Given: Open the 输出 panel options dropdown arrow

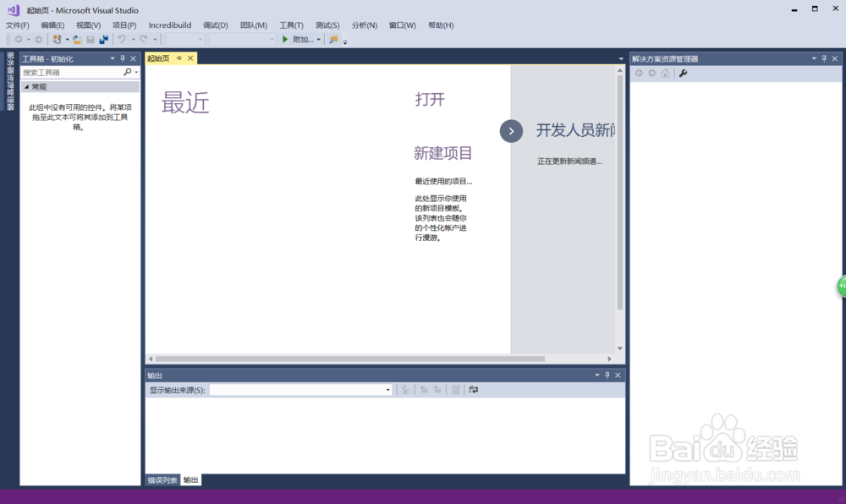Looking at the screenshot, I should (x=596, y=375).
